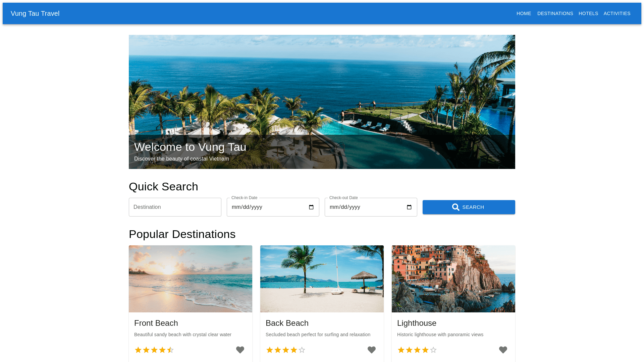Set Lighthouse rating to second star
Viewport: 644px width, 362px height.
coord(409,350)
